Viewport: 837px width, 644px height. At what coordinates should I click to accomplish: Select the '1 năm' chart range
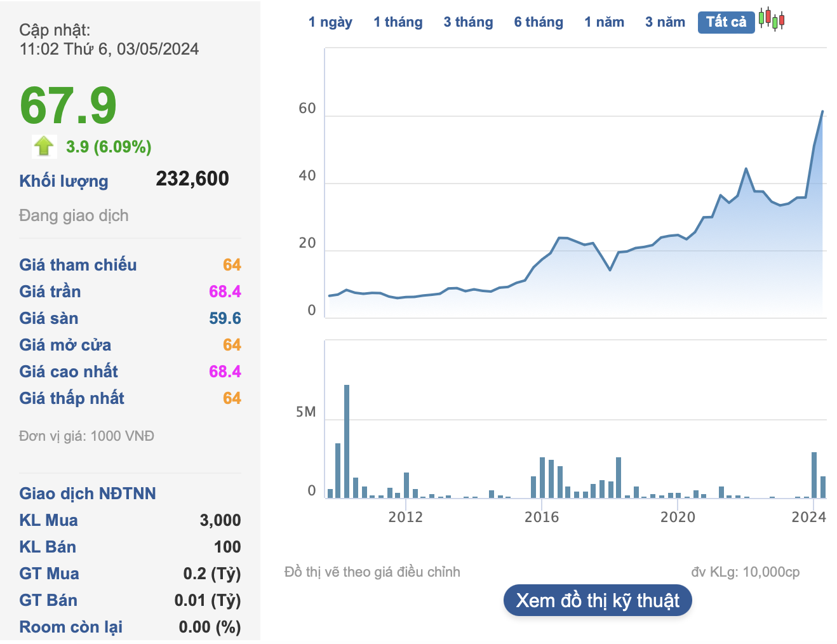[x=604, y=22]
